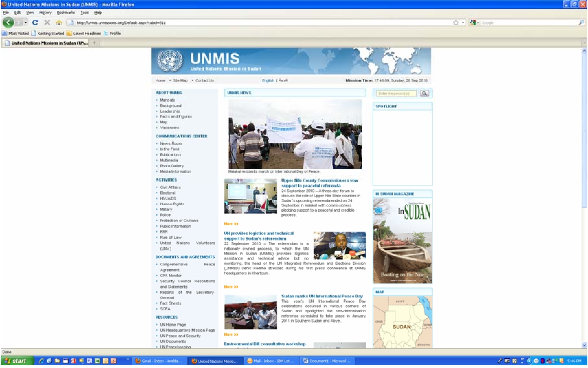Click the Windows Start button

[17, 361]
